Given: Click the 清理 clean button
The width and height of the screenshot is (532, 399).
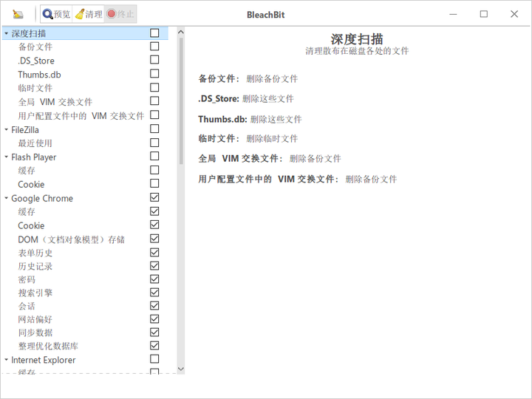Looking at the screenshot, I should pos(88,14).
